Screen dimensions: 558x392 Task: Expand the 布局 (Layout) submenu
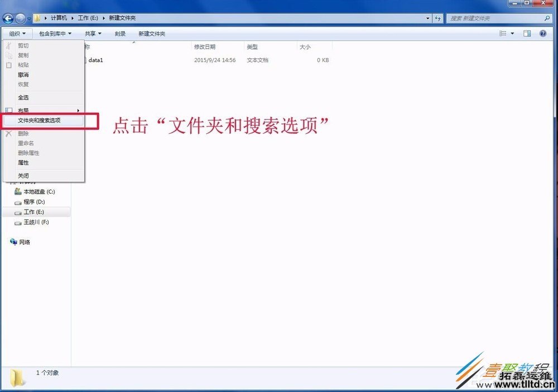[23, 109]
